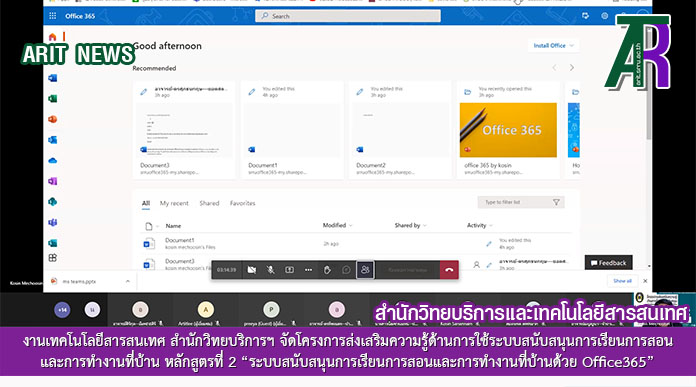
Task: Hang up the Teams call
Action: coord(449,270)
